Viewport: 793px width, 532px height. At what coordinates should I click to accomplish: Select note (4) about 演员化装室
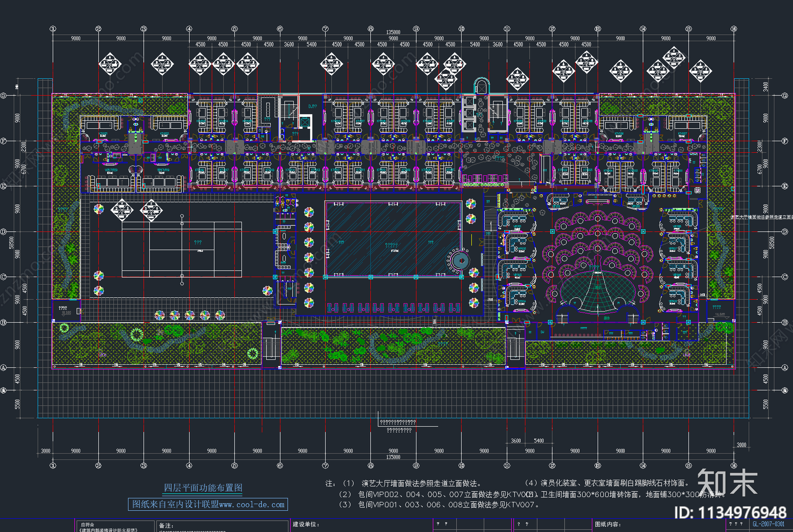coord(607,483)
